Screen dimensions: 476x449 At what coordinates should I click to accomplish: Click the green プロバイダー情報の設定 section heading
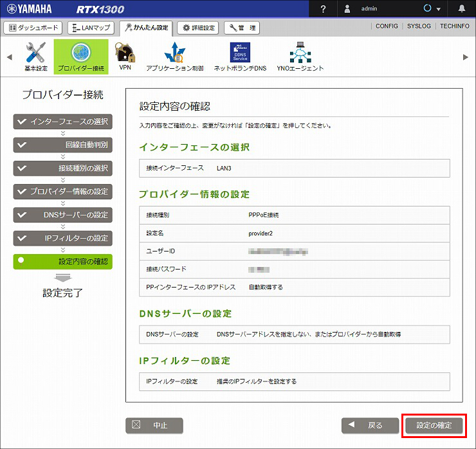(x=194, y=194)
